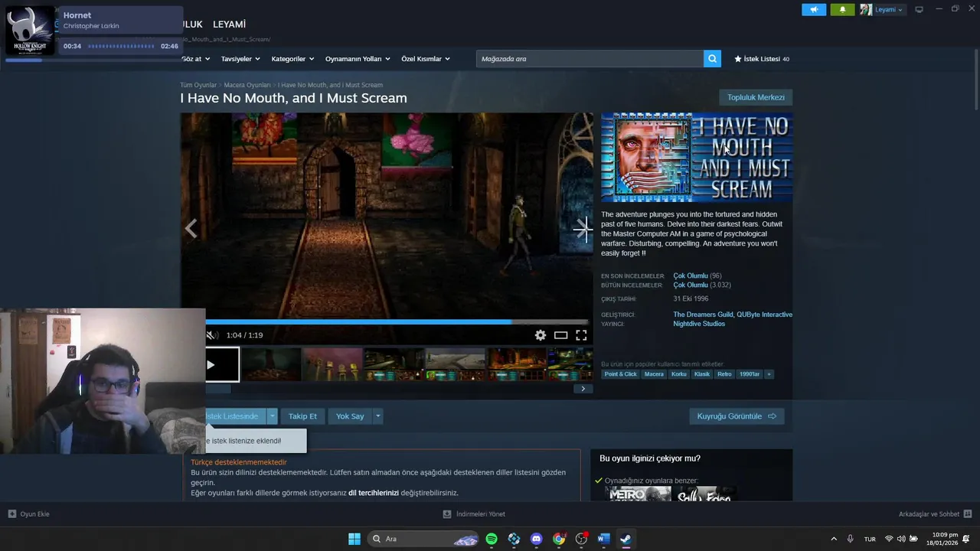
Task: Click the Oyun Ekle plus icon
Action: pos(12,514)
